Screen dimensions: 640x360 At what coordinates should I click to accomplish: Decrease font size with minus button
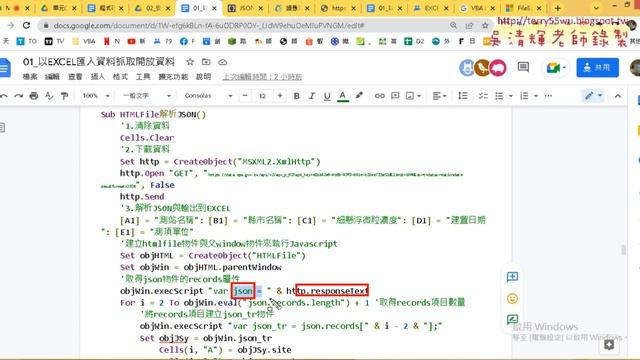click(x=245, y=96)
